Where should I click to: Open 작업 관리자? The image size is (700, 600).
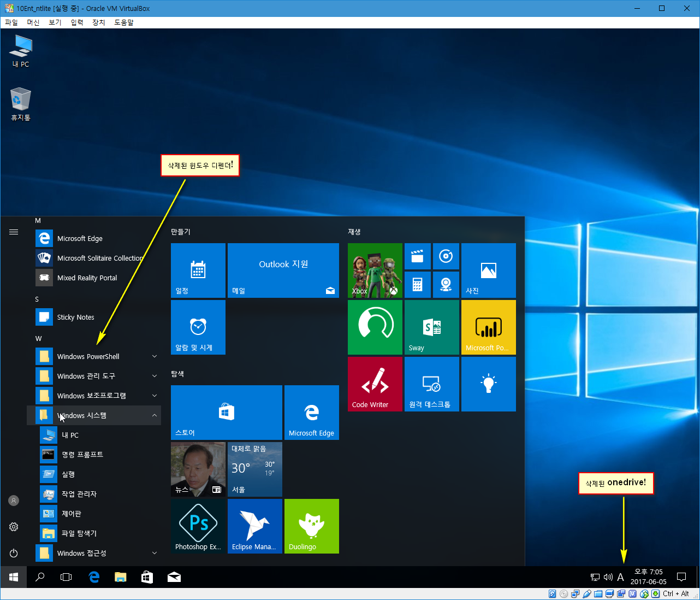(x=94, y=494)
